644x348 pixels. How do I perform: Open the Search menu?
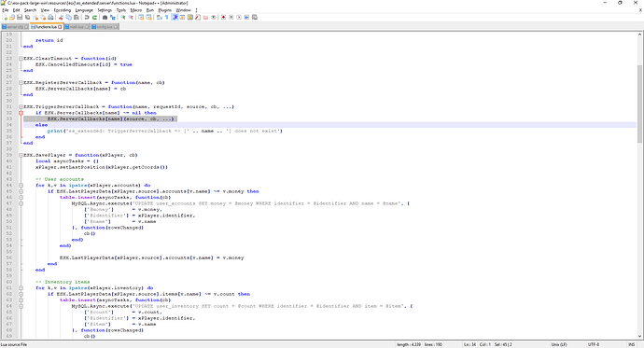click(x=30, y=10)
